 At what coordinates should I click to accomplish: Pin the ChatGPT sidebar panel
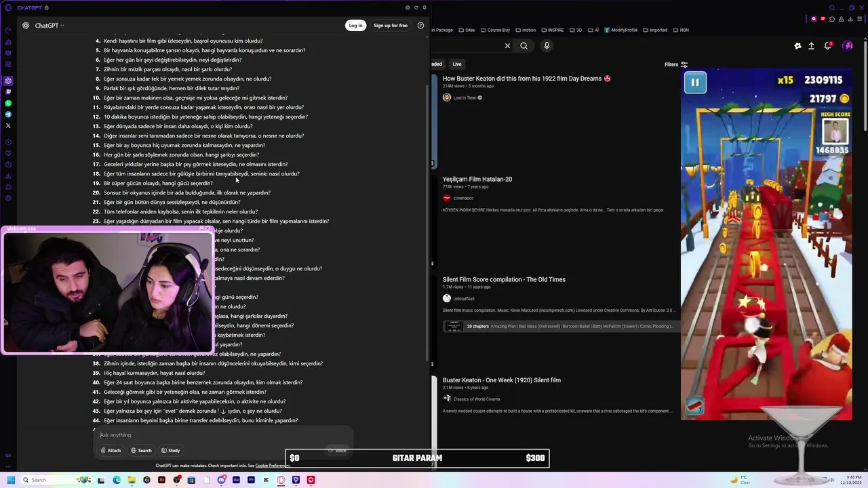tap(425, 7)
